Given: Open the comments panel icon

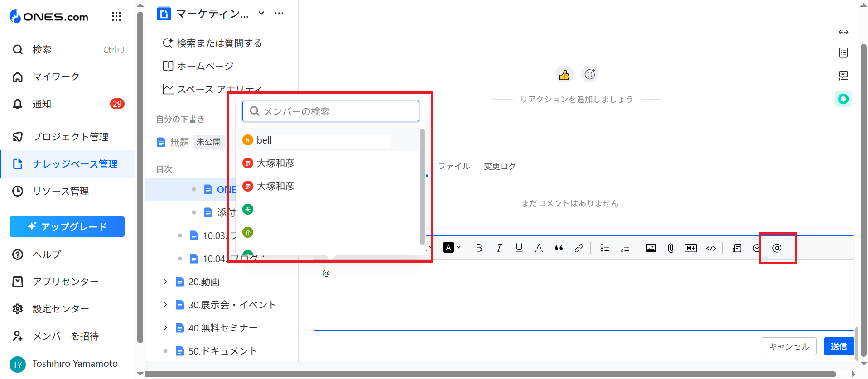Looking at the screenshot, I should point(843,75).
